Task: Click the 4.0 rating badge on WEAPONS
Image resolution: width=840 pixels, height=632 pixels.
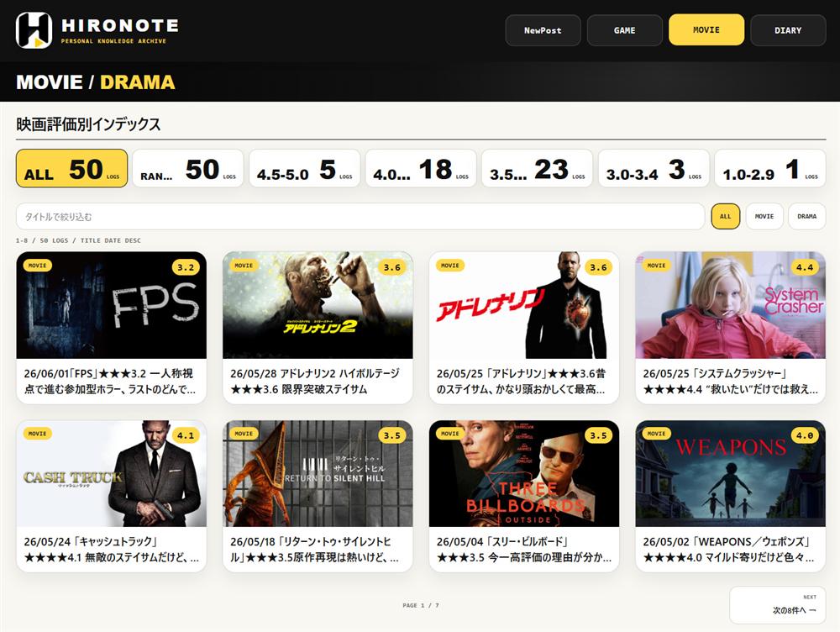Action: tap(805, 435)
